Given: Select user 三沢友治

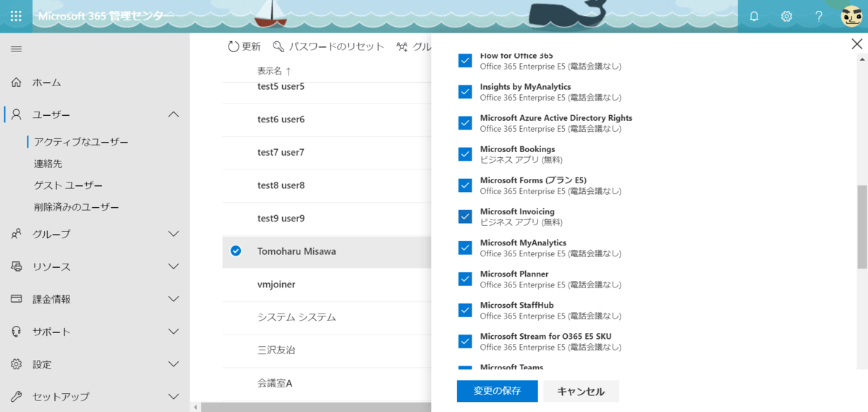Looking at the screenshot, I should [276, 350].
